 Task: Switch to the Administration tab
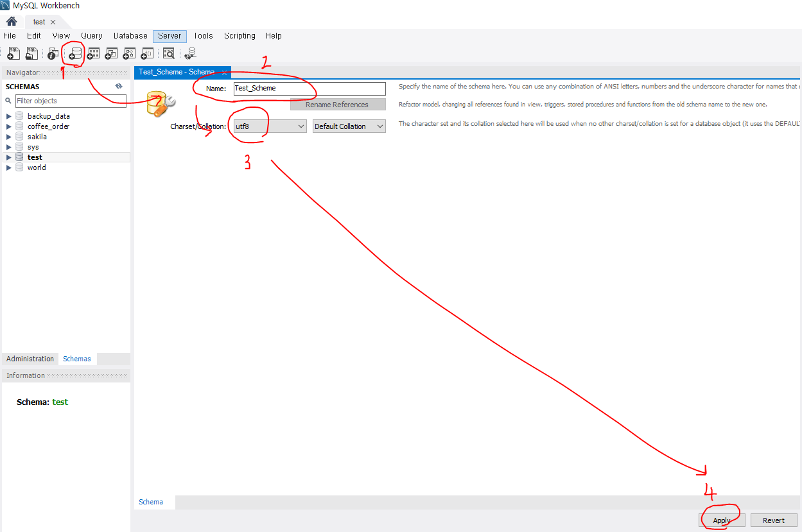tap(30, 359)
